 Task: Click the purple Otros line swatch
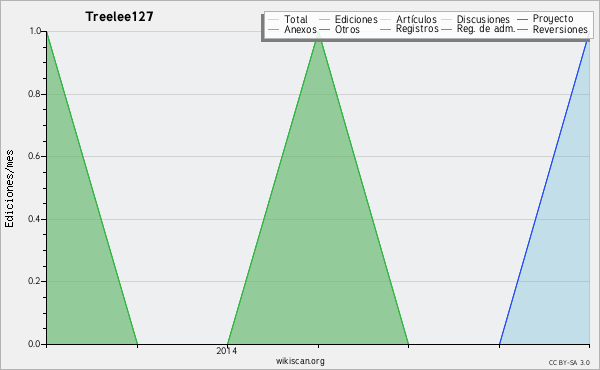click(324, 30)
